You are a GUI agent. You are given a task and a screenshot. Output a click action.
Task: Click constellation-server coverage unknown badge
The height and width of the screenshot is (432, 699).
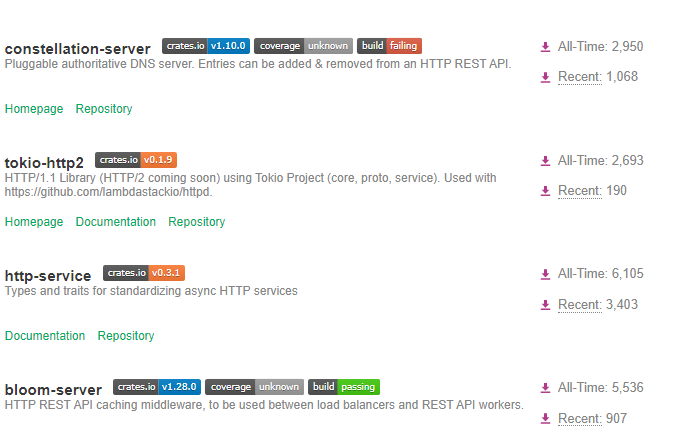tap(304, 46)
